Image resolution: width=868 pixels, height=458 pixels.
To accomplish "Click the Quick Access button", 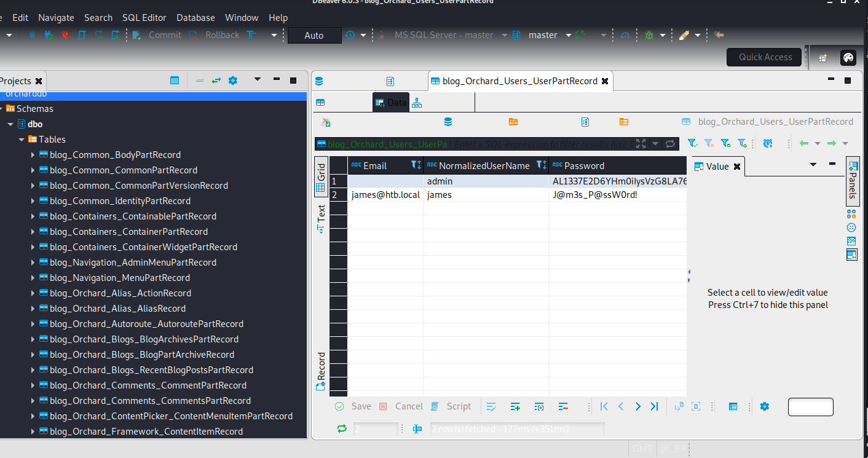I will 765,57.
